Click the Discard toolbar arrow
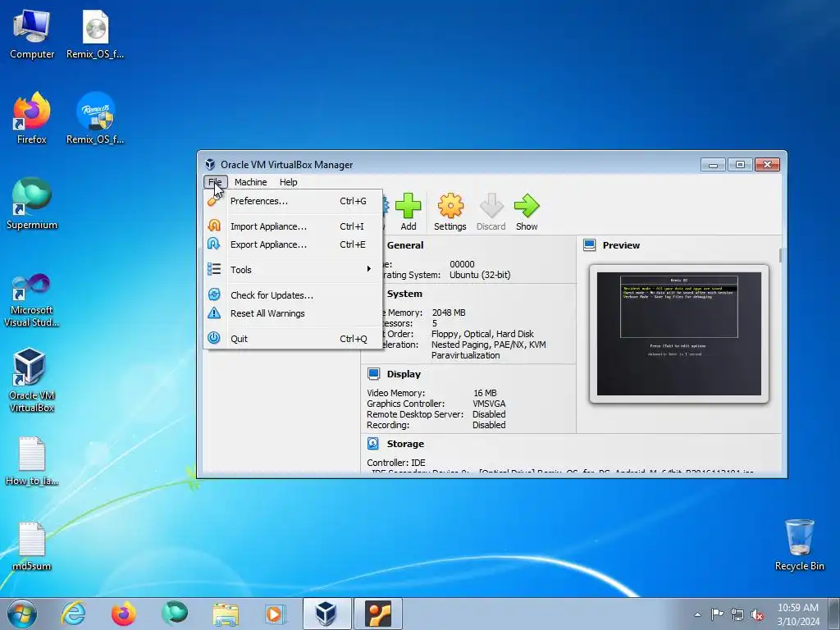This screenshot has width=840, height=630. (491, 206)
